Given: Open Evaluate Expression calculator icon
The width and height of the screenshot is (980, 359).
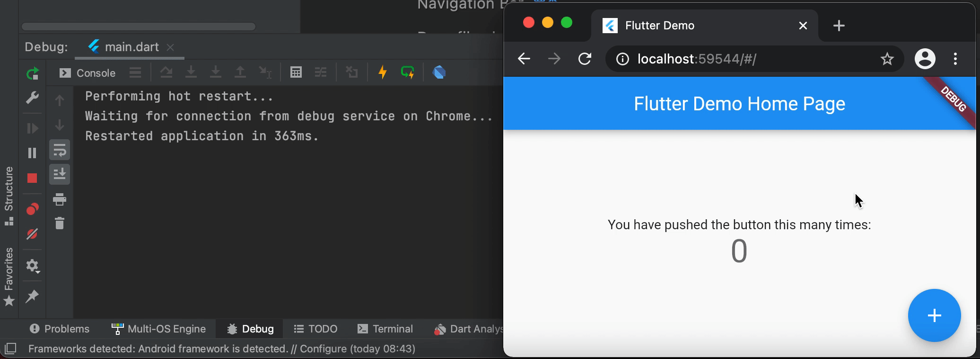Looking at the screenshot, I should (296, 72).
